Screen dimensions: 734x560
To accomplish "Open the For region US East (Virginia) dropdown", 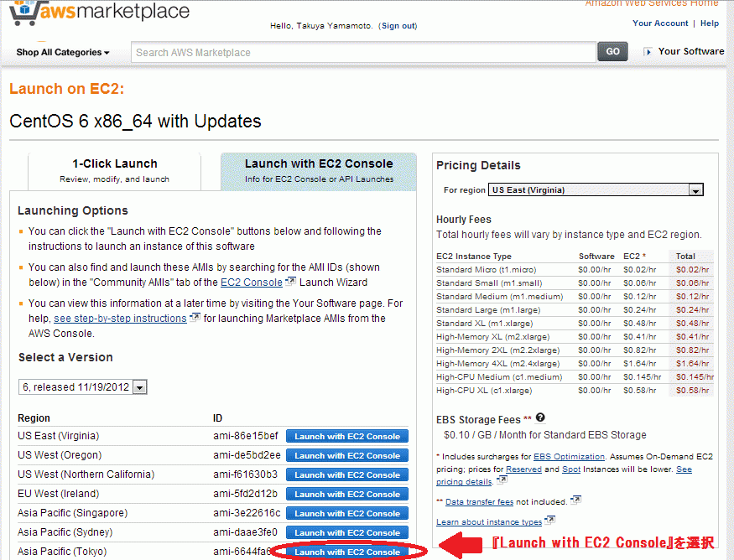I will pyautogui.click(x=596, y=190).
